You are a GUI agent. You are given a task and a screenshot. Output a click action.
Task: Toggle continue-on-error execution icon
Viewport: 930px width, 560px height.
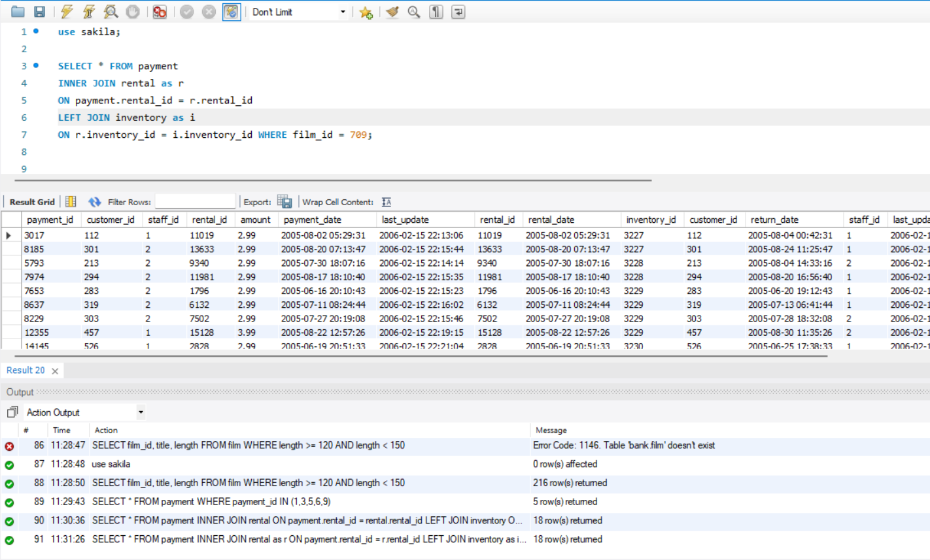pyautogui.click(x=160, y=12)
